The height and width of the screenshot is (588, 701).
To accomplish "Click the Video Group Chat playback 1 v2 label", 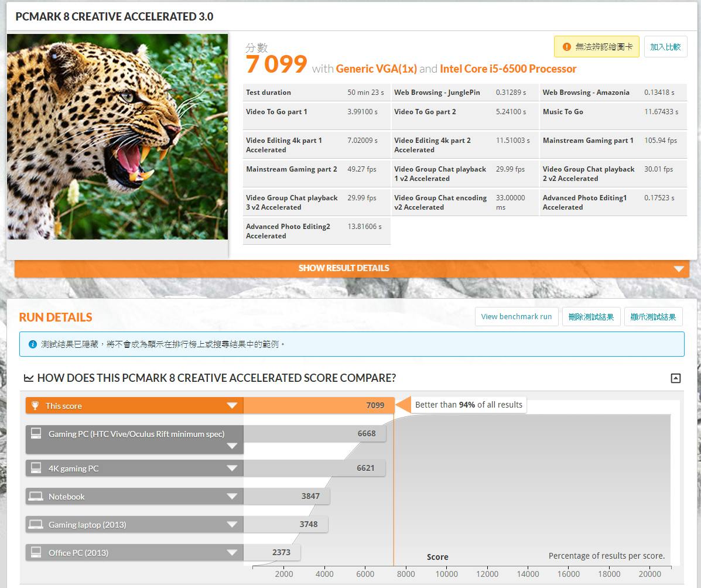I will pyautogui.click(x=440, y=173).
